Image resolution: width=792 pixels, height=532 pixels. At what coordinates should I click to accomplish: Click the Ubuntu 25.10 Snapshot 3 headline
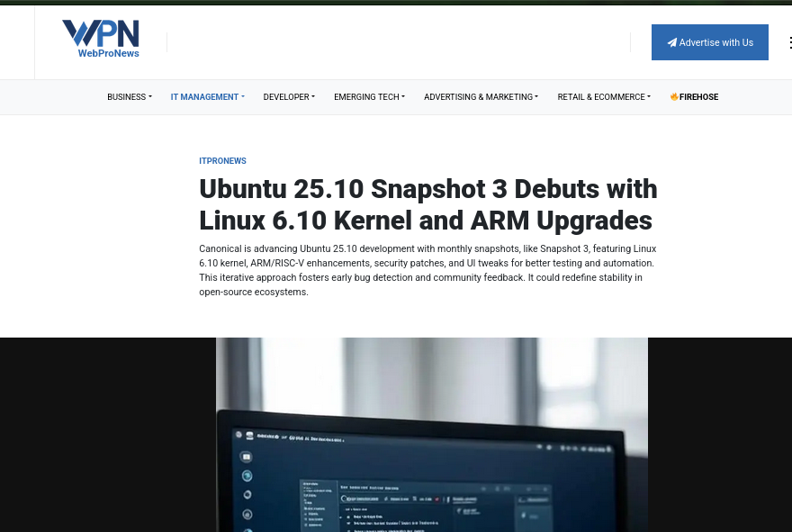(427, 204)
